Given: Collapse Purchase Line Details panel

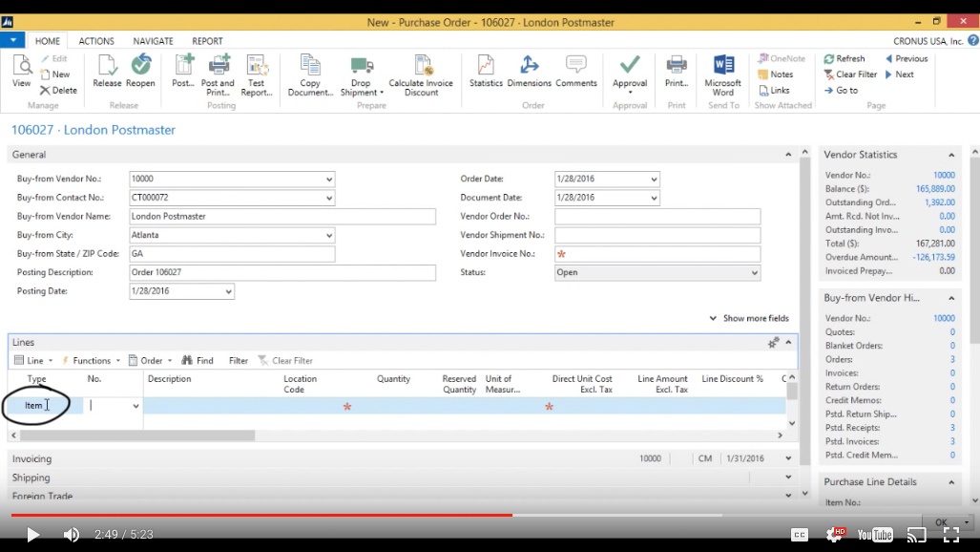Looking at the screenshot, I should click(x=951, y=482).
